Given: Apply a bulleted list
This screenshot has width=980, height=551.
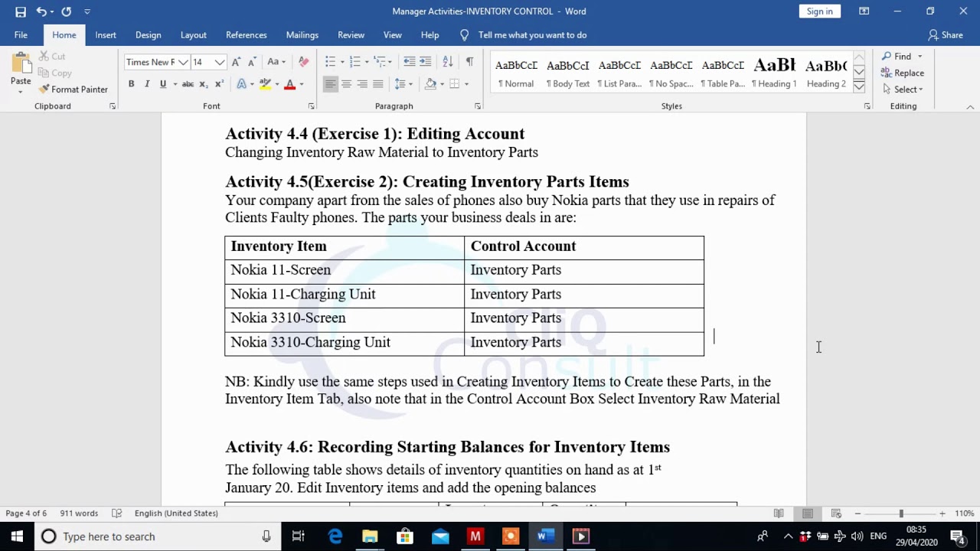Looking at the screenshot, I should pos(331,62).
